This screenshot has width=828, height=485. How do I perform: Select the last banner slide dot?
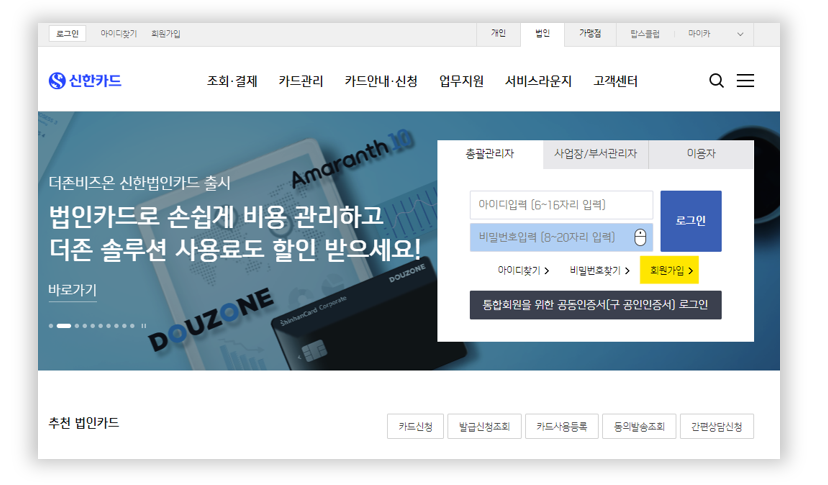click(x=133, y=326)
